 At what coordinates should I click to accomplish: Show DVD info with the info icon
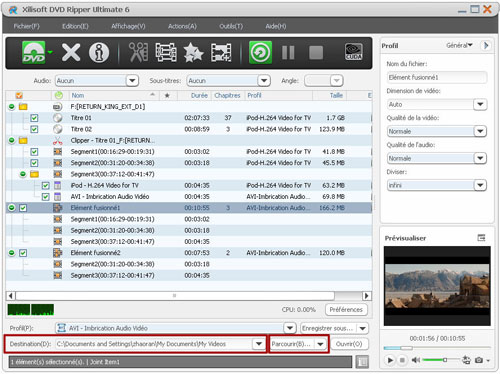point(99,52)
